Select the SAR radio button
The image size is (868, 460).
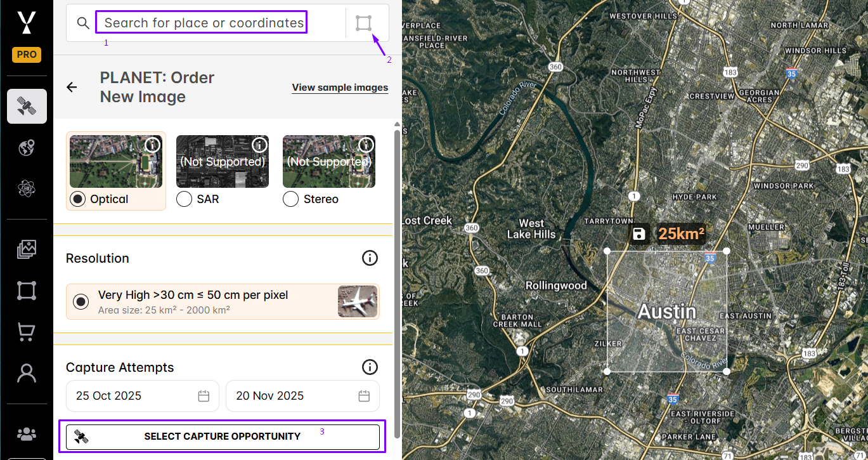pos(185,199)
